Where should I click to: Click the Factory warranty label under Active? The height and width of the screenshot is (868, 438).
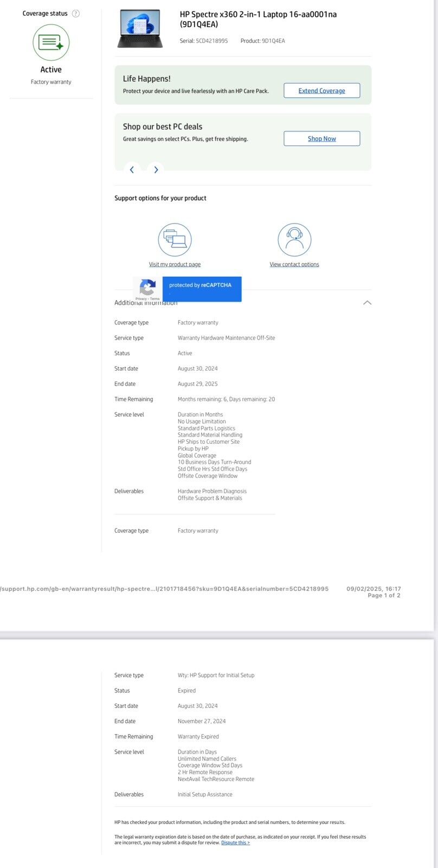coord(51,82)
